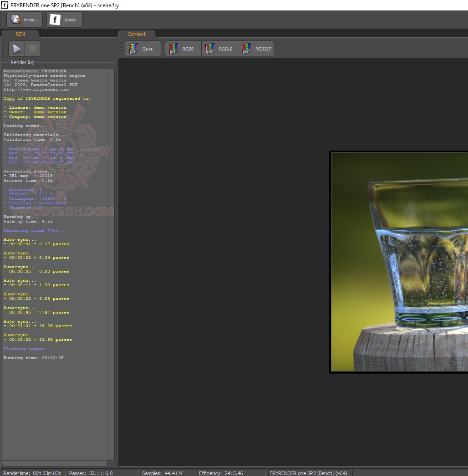Click the rendered glass image preview
Image resolution: width=468 pixels, height=476 pixels.
[399, 262]
